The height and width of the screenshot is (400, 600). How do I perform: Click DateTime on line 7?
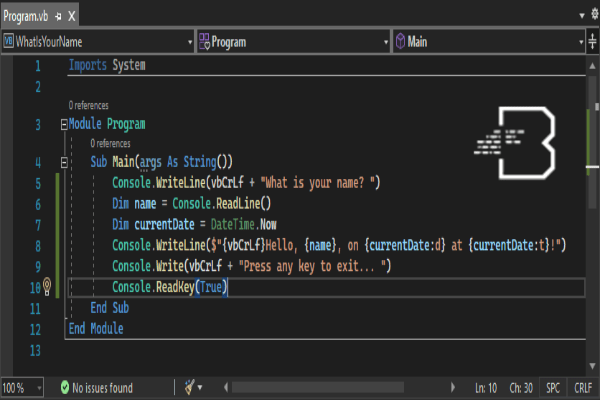tap(232, 225)
